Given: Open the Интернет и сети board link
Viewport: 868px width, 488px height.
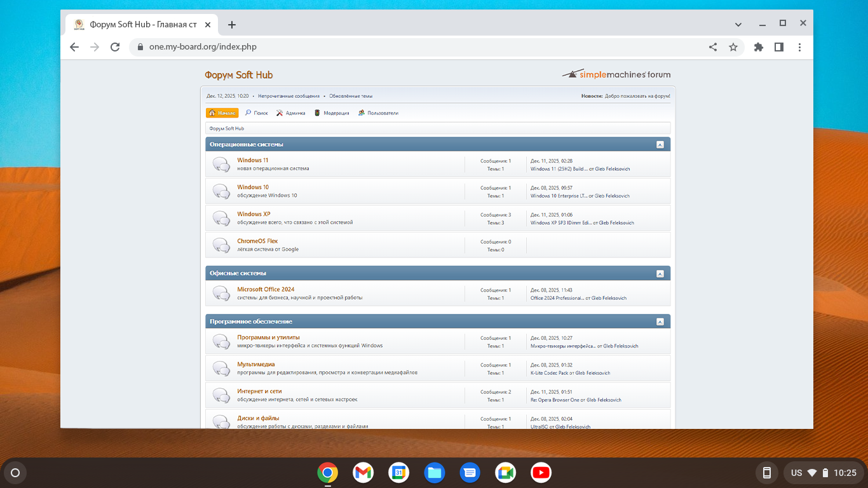Looking at the screenshot, I should point(259,391).
